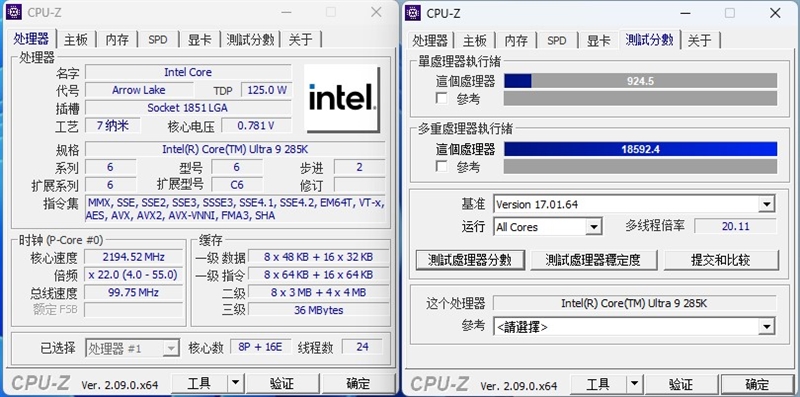
Task: Select 測試分數 tab in the right window
Action: [x=650, y=39]
